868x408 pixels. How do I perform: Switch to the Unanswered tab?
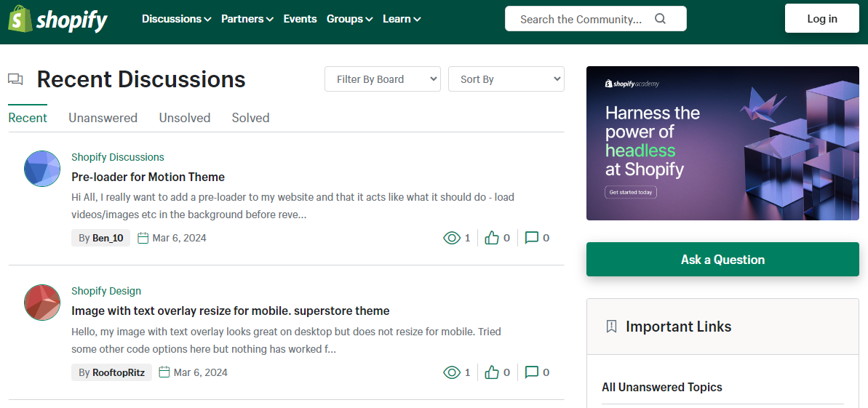[103, 118]
